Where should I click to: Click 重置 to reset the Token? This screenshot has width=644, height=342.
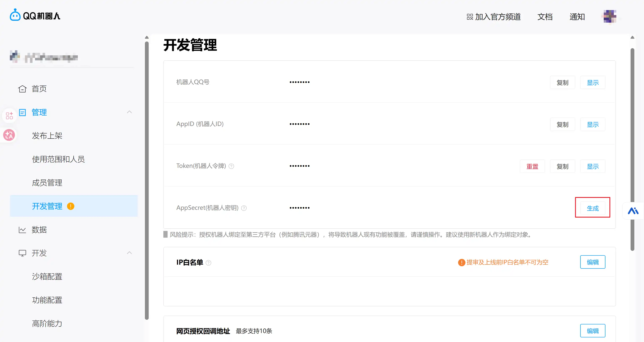(x=532, y=166)
